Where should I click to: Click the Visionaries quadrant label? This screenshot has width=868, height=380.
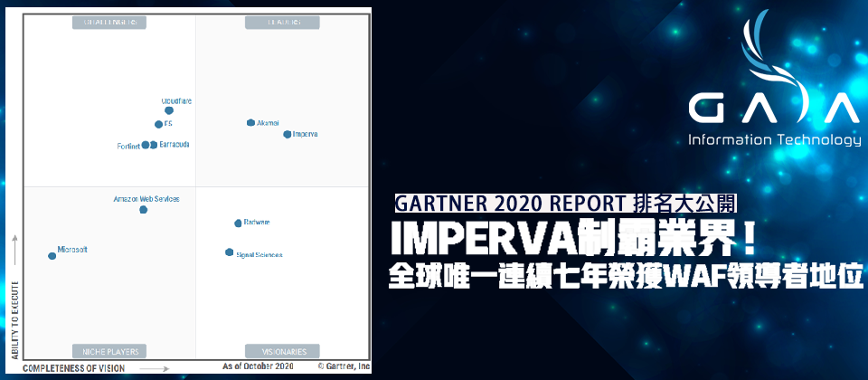pyautogui.click(x=282, y=351)
